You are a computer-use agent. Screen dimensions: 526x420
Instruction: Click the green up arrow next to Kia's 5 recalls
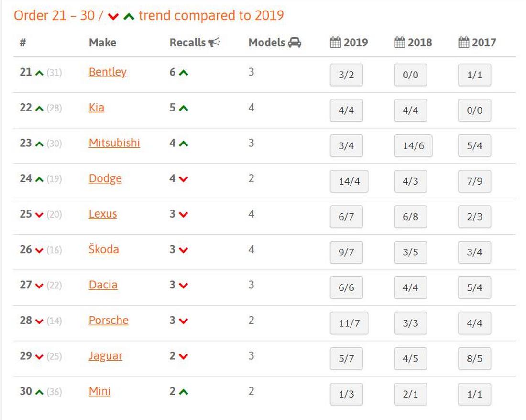(184, 109)
